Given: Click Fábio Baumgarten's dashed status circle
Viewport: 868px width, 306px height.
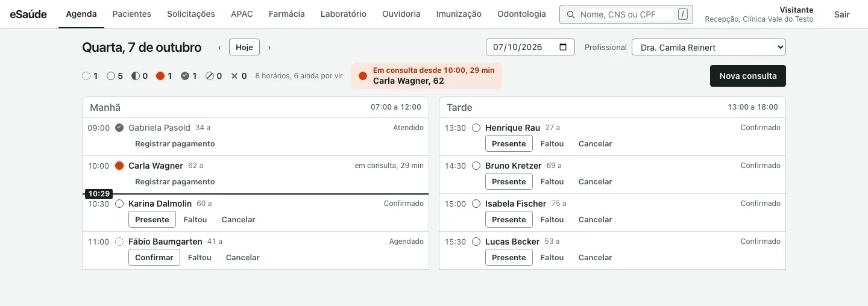Looking at the screenshot, I should (x=119, y=242).
